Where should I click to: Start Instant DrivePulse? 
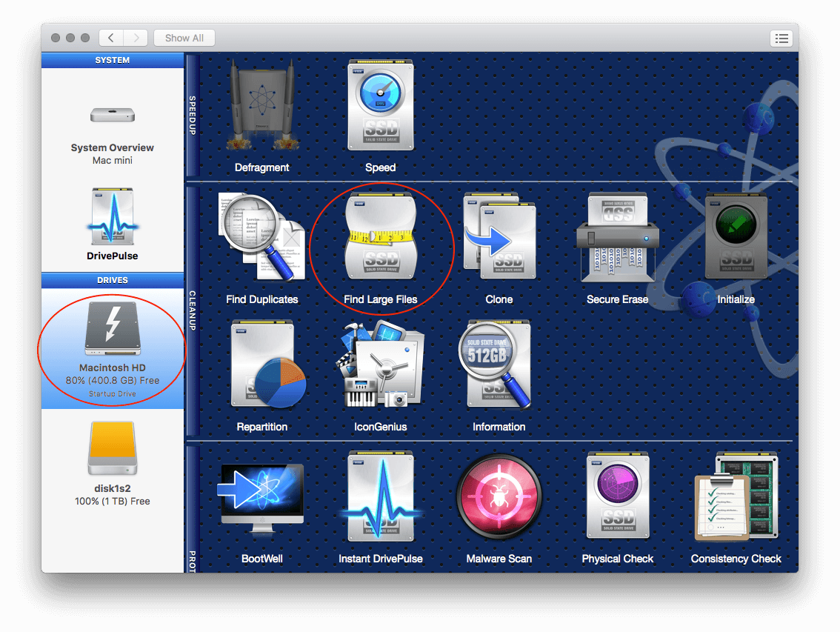[x=380, y=495]
